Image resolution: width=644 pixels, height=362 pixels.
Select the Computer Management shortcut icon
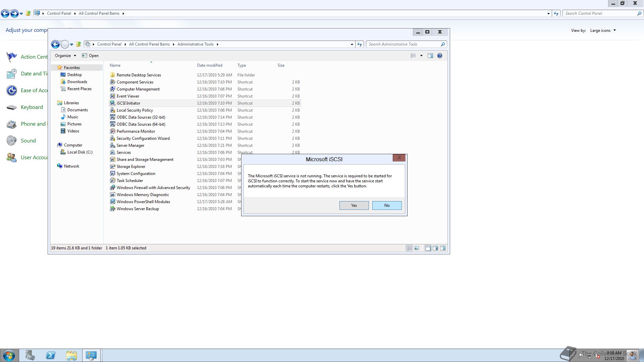point(113,89)
